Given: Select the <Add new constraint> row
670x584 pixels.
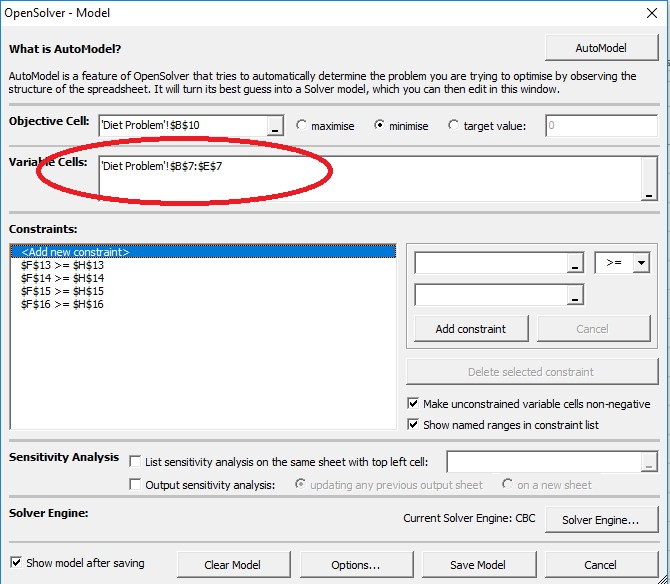Looking at the screenshot, I should pos(203,252).
